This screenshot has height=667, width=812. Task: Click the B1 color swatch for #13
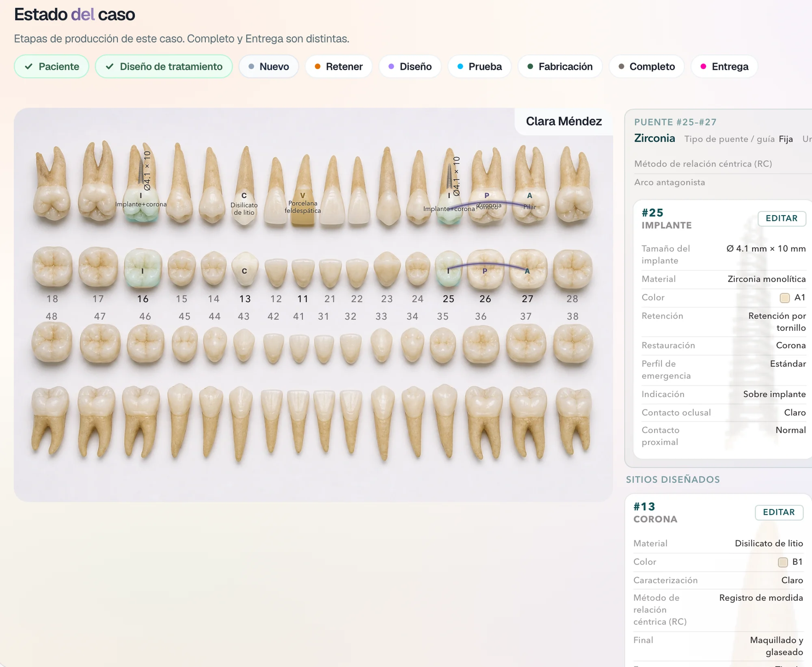tap(782, 562)
